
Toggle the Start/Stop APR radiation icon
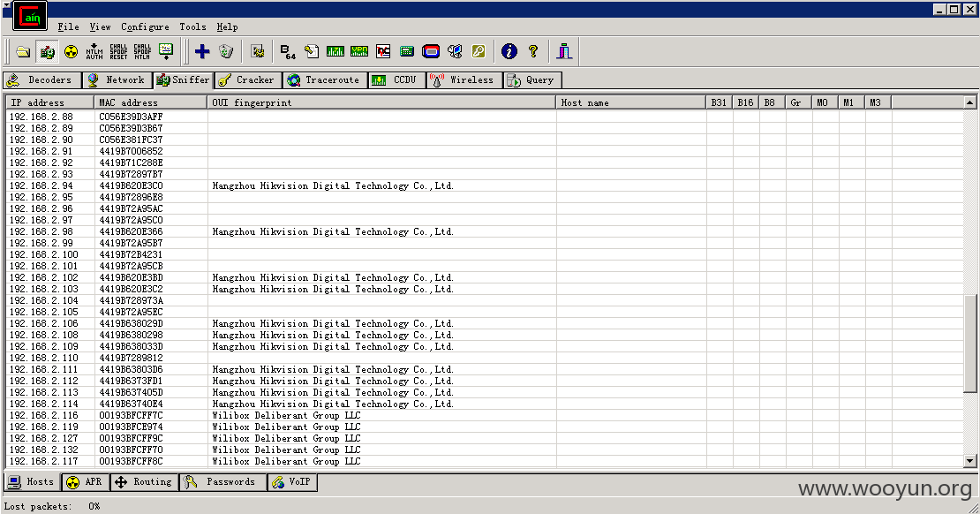tap(72, 51)
